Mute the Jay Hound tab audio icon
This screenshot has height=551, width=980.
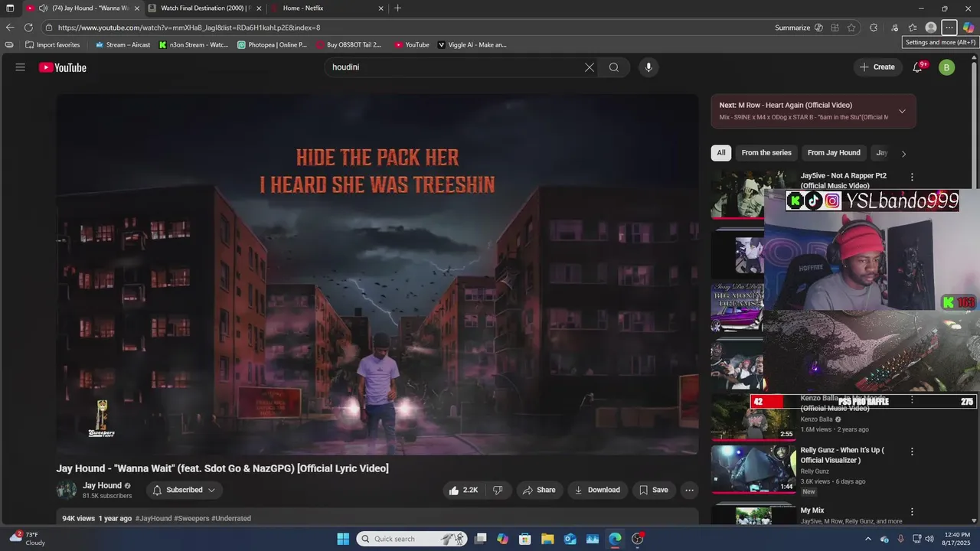pyautogui.click(x=43, y=8)
